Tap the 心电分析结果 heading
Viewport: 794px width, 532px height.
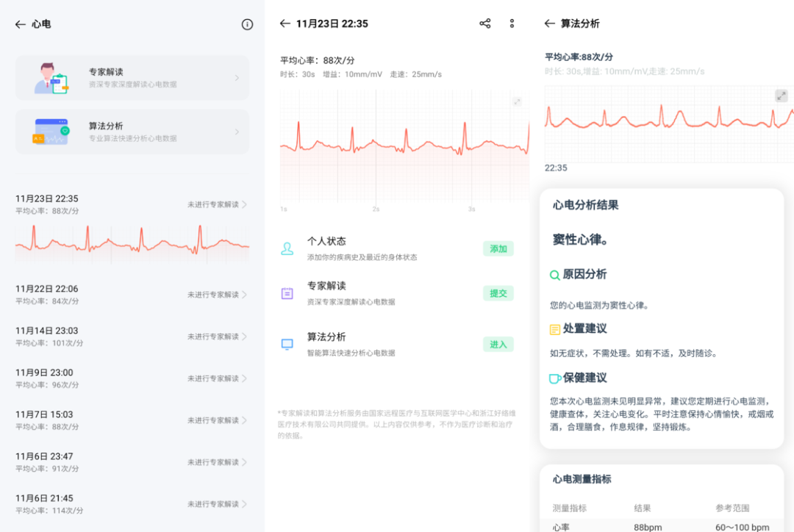pyautogui.click(x=585, y=205)
